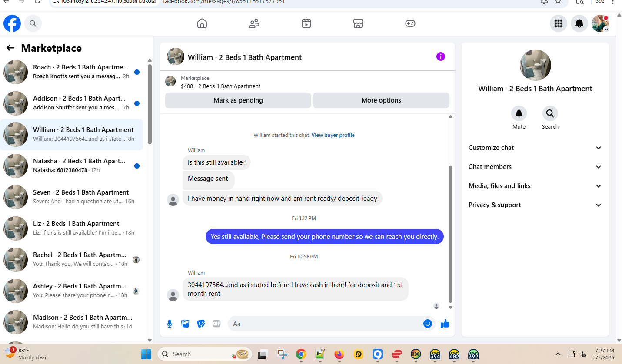Show hidden system tray icons

[x=558, y=354]
